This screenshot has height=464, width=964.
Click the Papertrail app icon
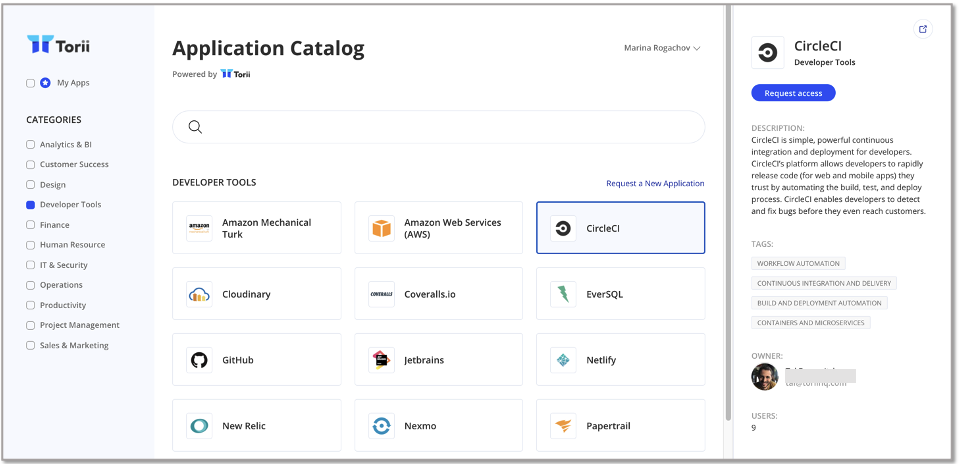pos(563,426)
